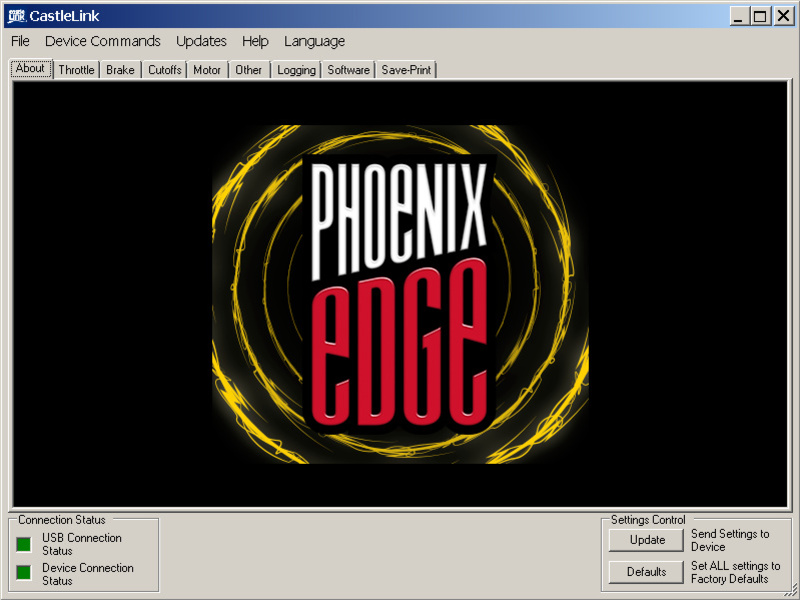Screen dimensions: 800x600
Task: Click the "Send Settings to Device" text
Action: click(730, 540)
